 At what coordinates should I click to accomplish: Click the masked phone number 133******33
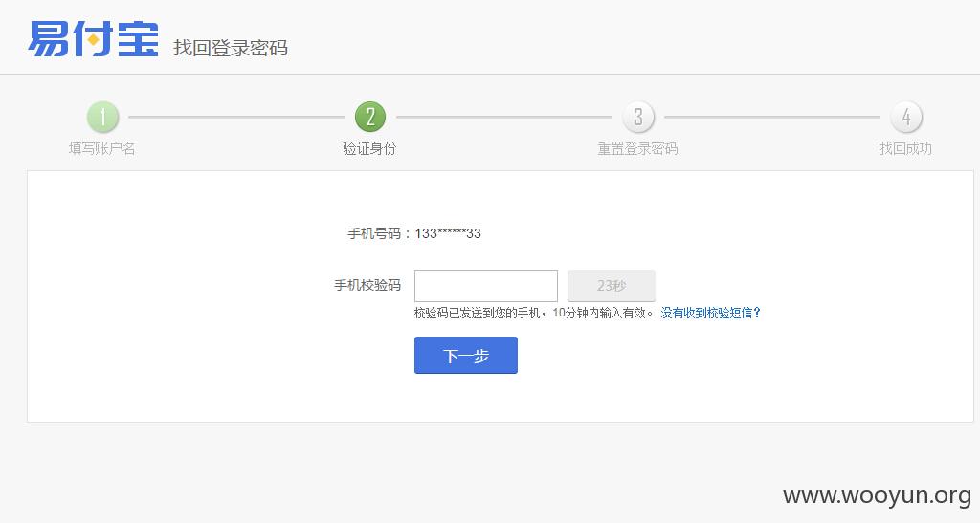(448, 233)
